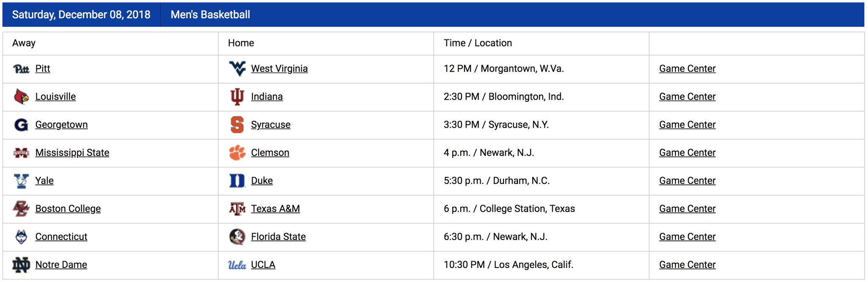Open Game Center for Notre Dame at UCLA
Image resolution: width=868 pixels, height=282 pixels.
(x=687, y=265)
